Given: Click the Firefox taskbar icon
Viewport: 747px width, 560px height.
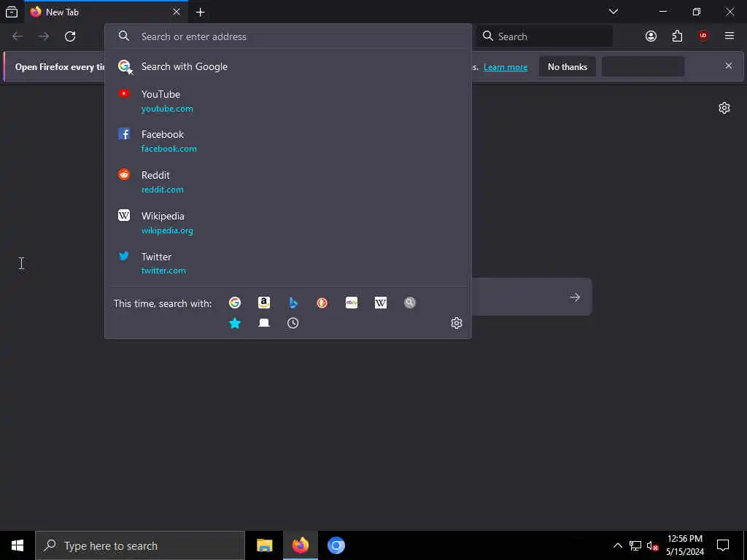Looking at the screenshot, I should click(300, 545).
